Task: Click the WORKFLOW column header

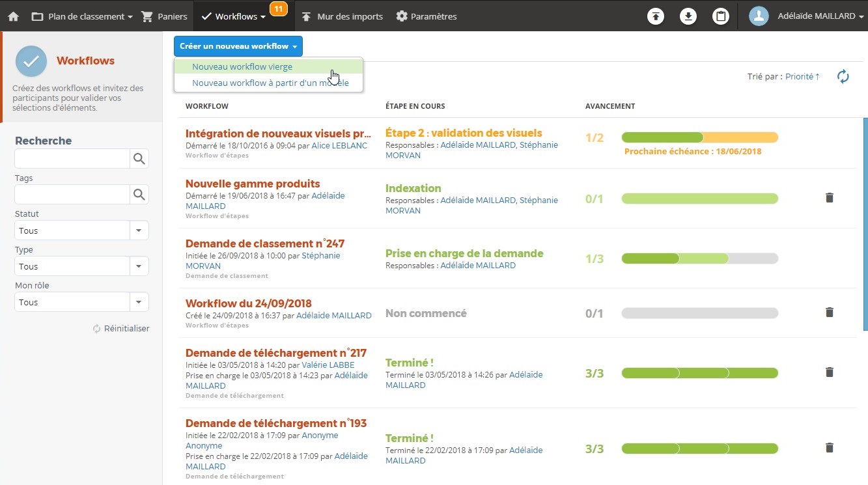Action: point(207,106)
